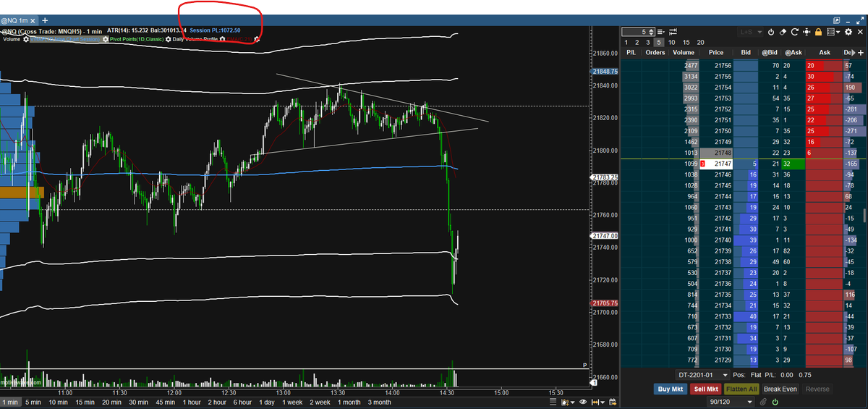Viewport: 868px width, 409px height.
Task: Close the DOM panel with X
Action: (x=860, y=32)
